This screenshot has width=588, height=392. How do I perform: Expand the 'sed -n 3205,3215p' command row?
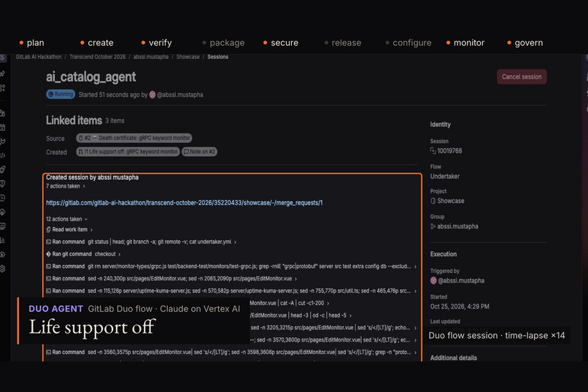pos(333,328)
